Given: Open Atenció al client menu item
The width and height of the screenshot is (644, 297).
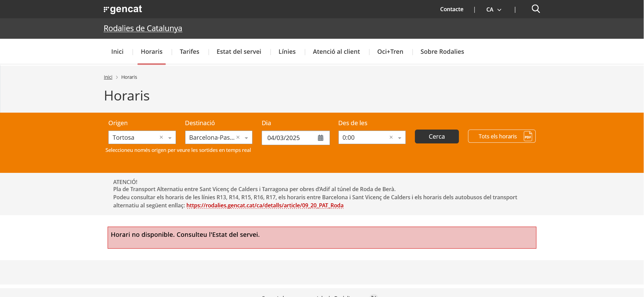Looking at the screenshot, I should pyautogui.click(x=336, y=51).
